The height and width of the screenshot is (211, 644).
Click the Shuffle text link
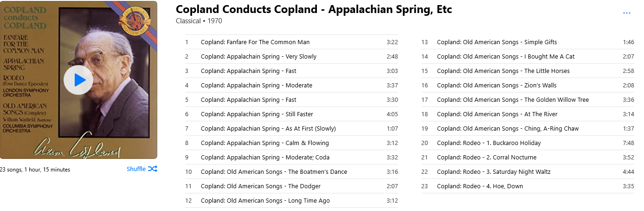click(x=136, y=169)
